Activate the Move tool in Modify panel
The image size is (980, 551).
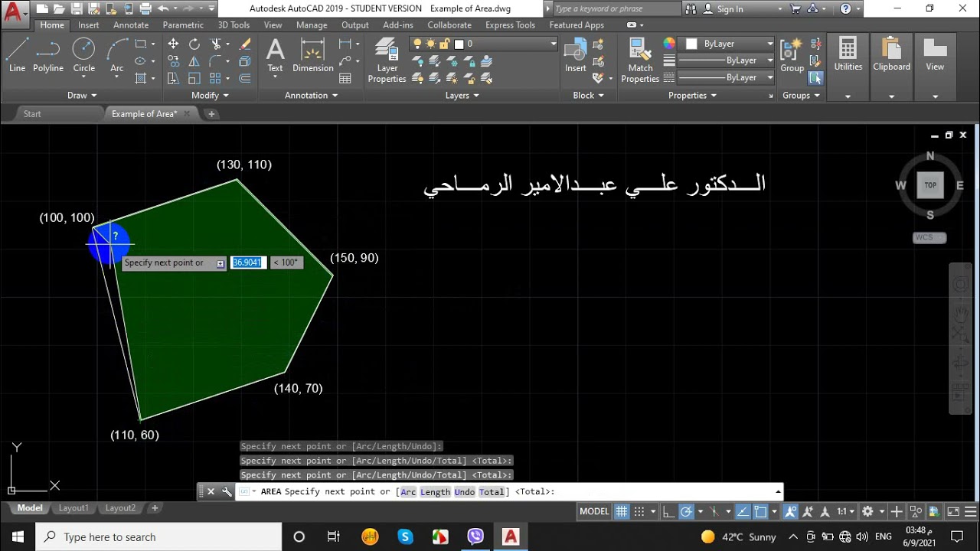tap(173, 44)
